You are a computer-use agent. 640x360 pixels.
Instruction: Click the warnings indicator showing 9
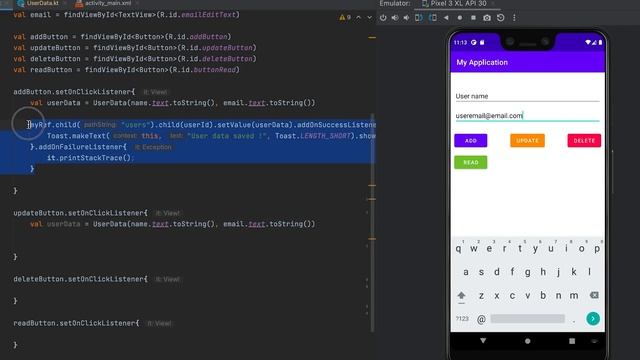(345, 18)
